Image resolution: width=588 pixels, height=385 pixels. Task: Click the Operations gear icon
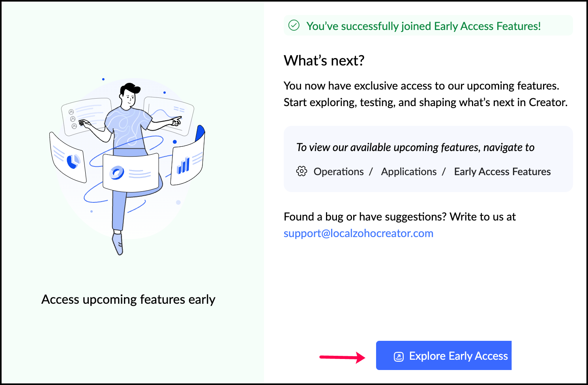pos(301,172)
